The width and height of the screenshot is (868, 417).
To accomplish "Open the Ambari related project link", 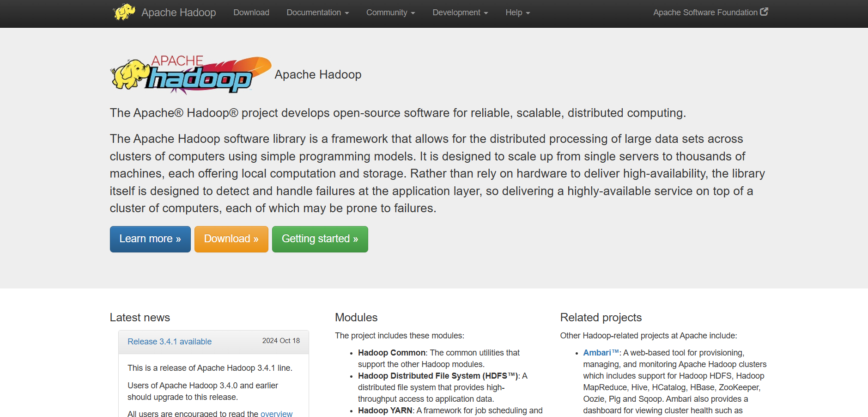I will point(601,353).
